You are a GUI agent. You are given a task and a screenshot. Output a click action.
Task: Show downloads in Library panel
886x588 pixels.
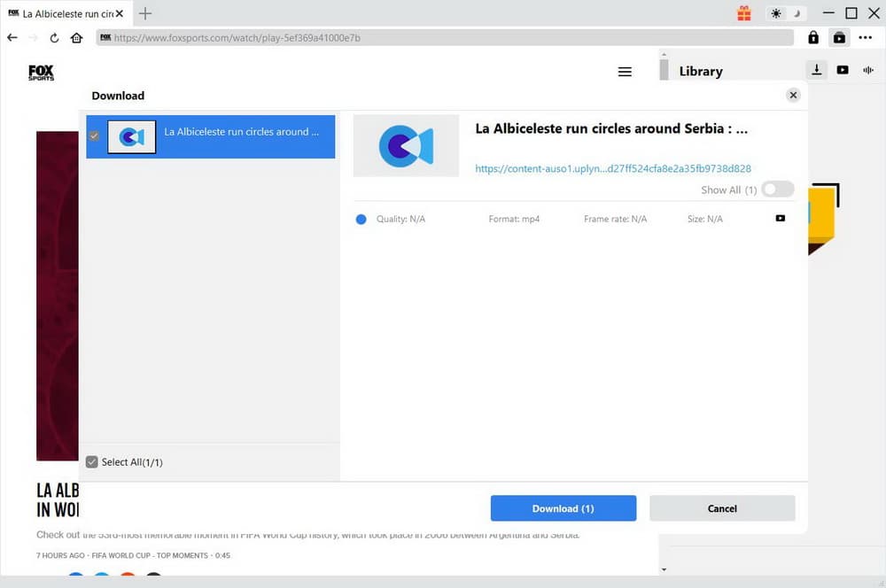[816, 70]
